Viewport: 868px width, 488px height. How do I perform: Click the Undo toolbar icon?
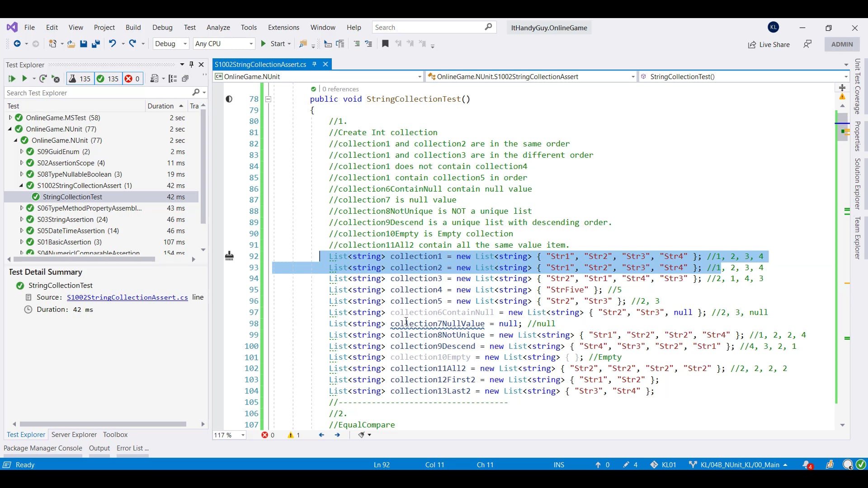click(x=112, y=44)
